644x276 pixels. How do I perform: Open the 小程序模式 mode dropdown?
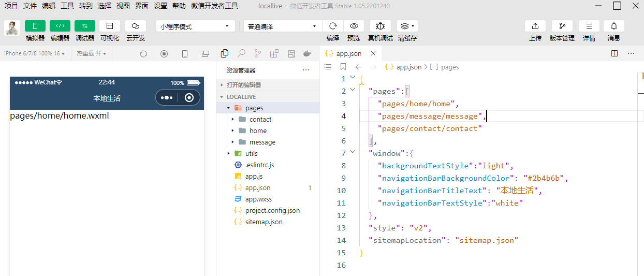194,26
